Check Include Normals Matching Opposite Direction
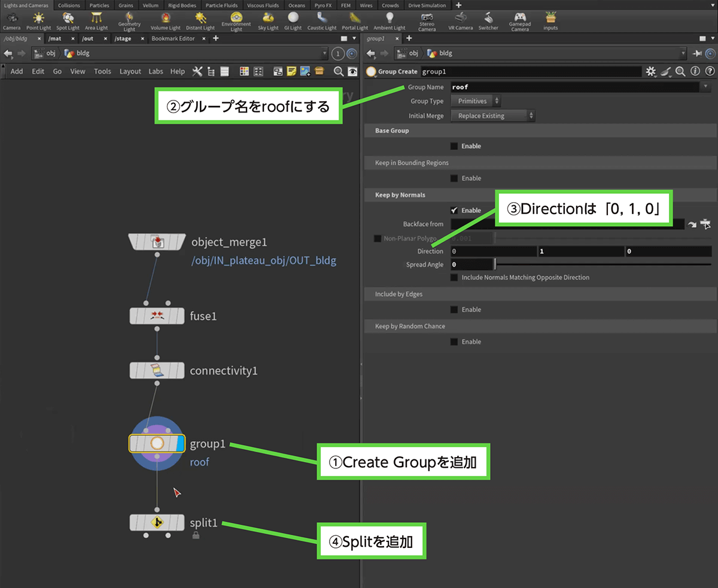Image resolution: width=718 pixels, height=588 pixels. [x=454, y=278]
